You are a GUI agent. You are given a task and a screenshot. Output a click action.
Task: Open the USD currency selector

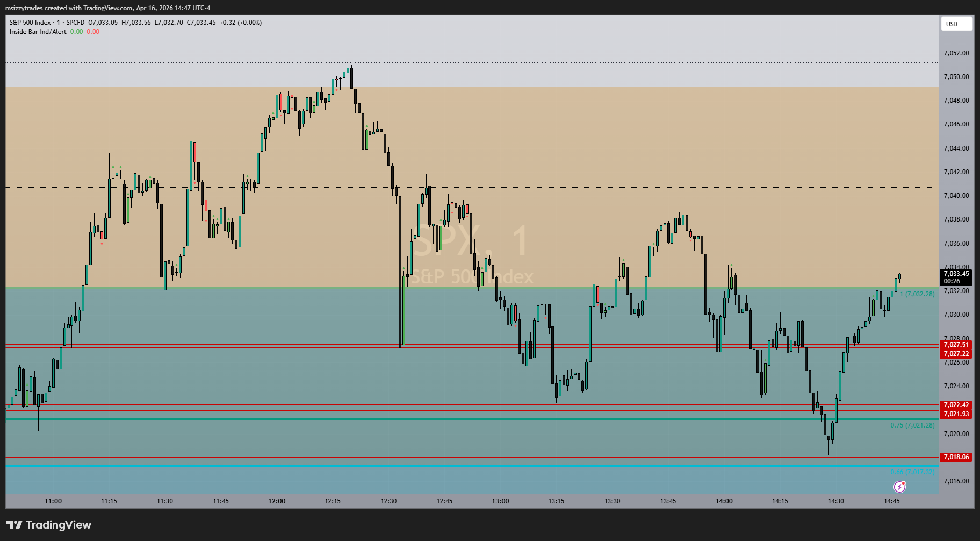(x=956, y=24)
